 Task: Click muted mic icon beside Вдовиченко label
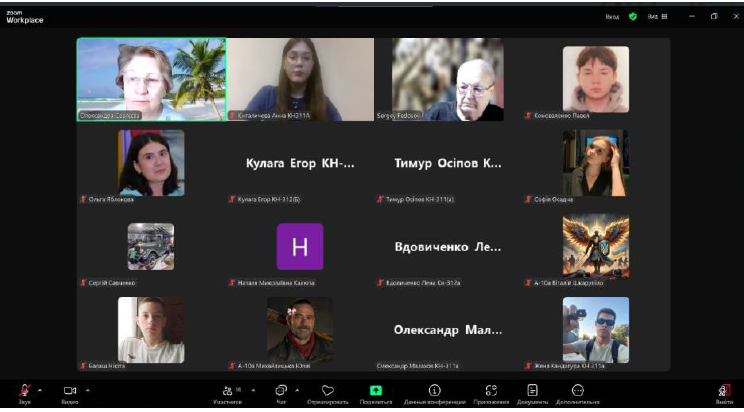(x=380, y=283)
